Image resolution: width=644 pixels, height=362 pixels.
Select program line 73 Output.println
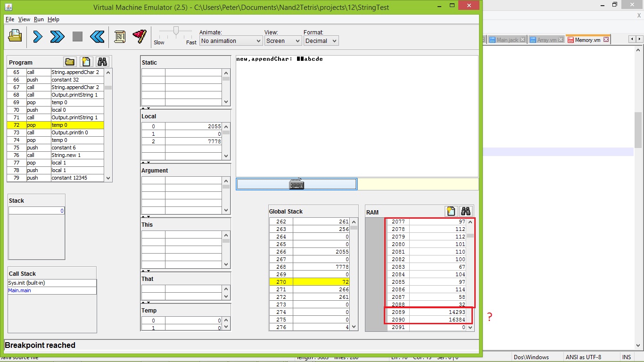(69, 132)
